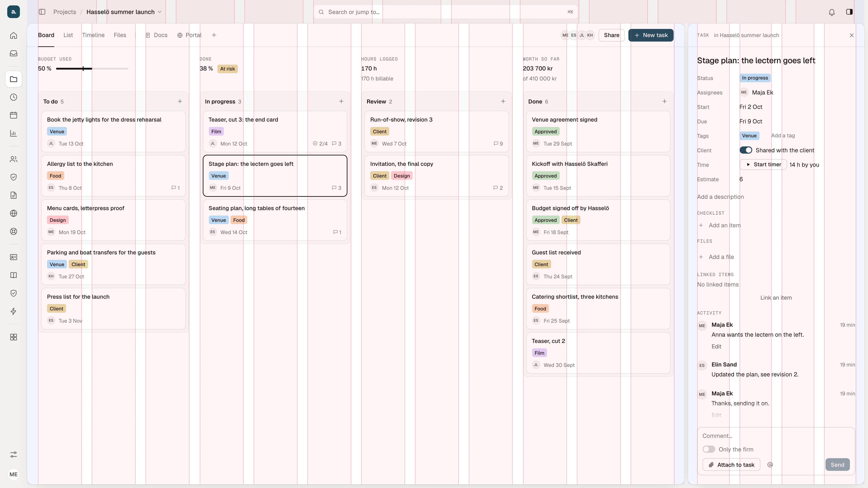The width and height of the screenshot is (868, 488).
Task: Open the people/team icon in sidebar
Action: click(14, 159)
